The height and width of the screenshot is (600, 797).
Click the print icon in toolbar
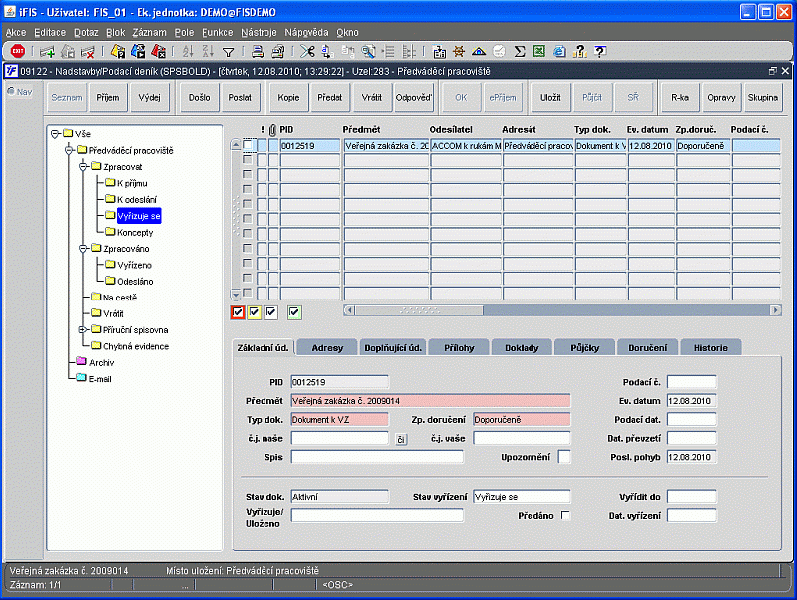258,51
